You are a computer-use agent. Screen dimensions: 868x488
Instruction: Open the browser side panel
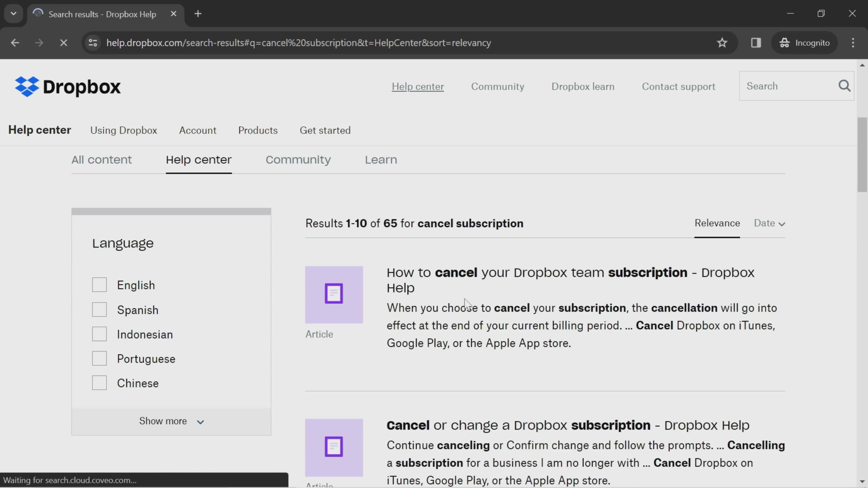tap(756, 43)
